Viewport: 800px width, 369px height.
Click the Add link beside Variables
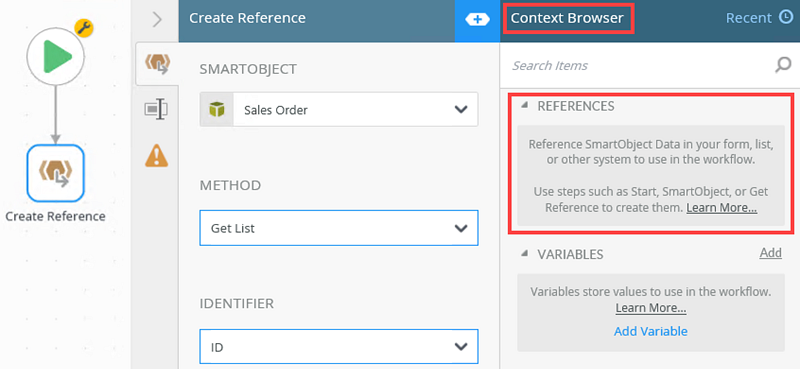coord(770,253)
